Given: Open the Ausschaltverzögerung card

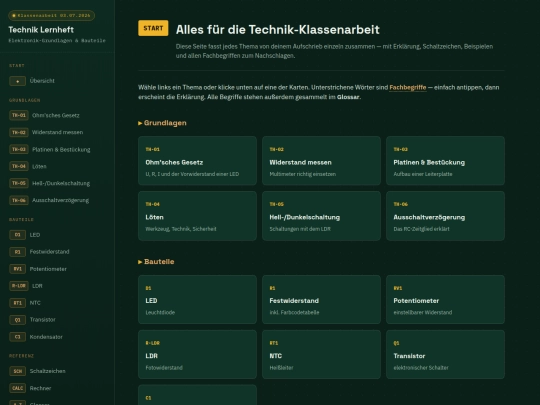Looking at the screenshot, I should click(x=445, y=216).
